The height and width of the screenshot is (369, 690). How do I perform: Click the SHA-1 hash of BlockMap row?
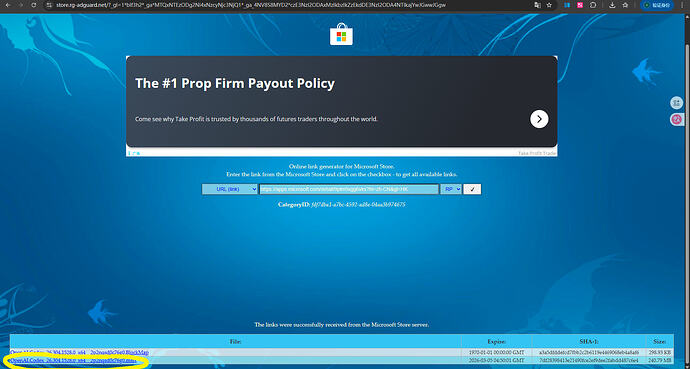coord(588,352)
